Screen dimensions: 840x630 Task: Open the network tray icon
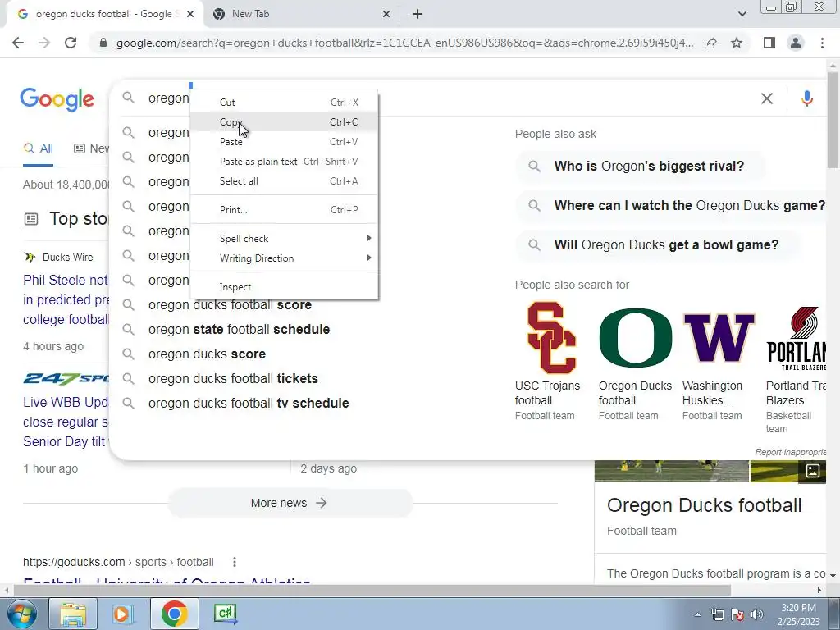point(717,614)
